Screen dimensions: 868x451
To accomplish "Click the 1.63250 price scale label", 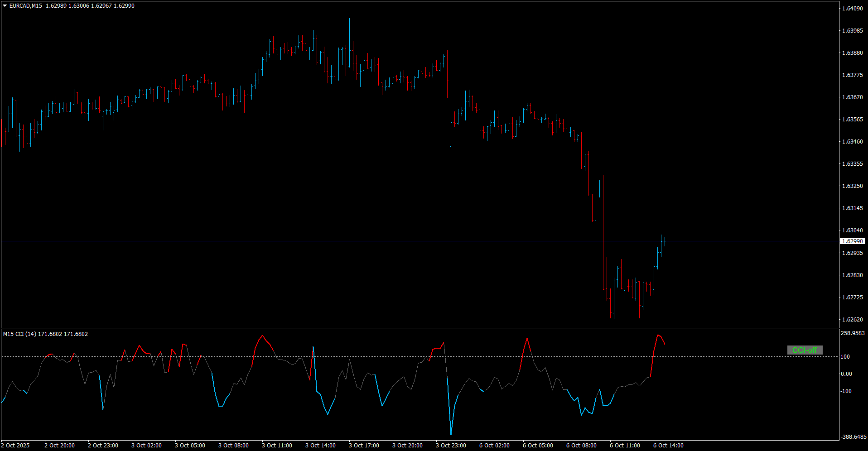I will pyautogui.click(x=852, y=186).
